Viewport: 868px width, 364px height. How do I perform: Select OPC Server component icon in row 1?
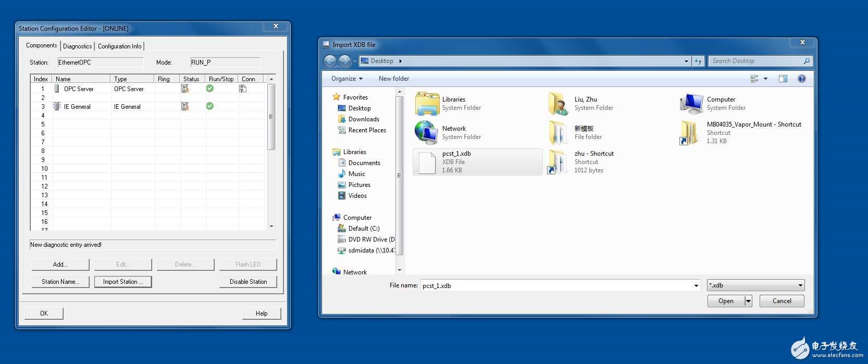coord(57,89)
